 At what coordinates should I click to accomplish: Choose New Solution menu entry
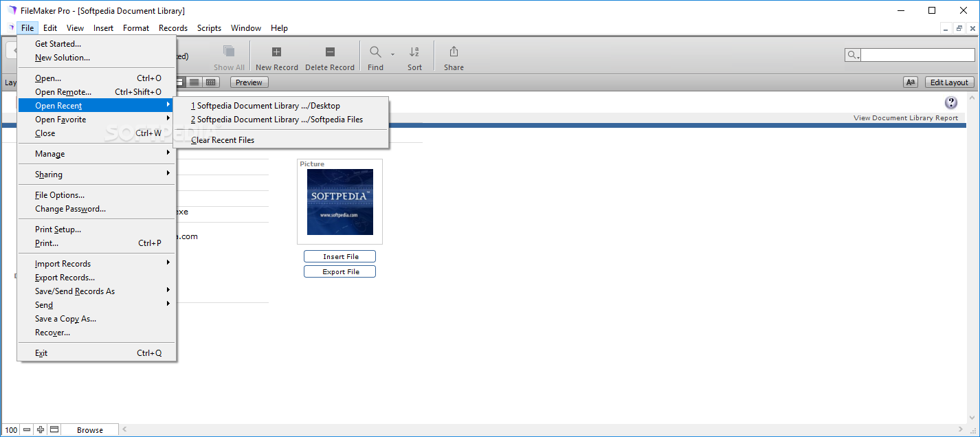[96, 58]
